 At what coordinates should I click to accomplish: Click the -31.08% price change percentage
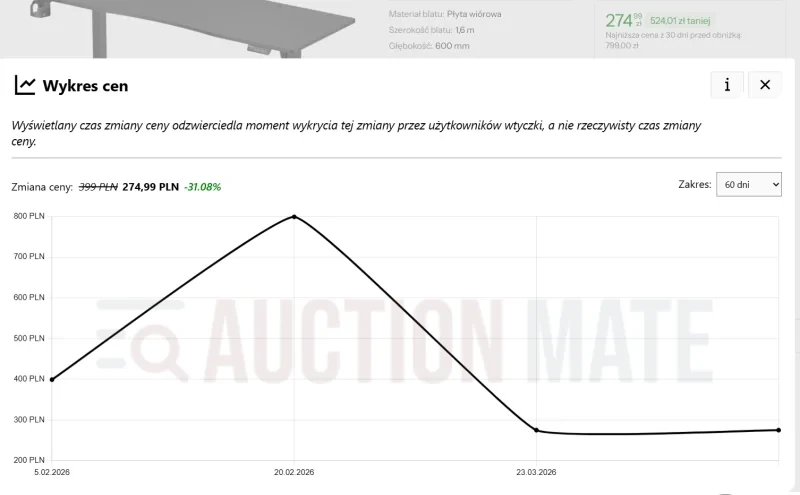(202, 187)
